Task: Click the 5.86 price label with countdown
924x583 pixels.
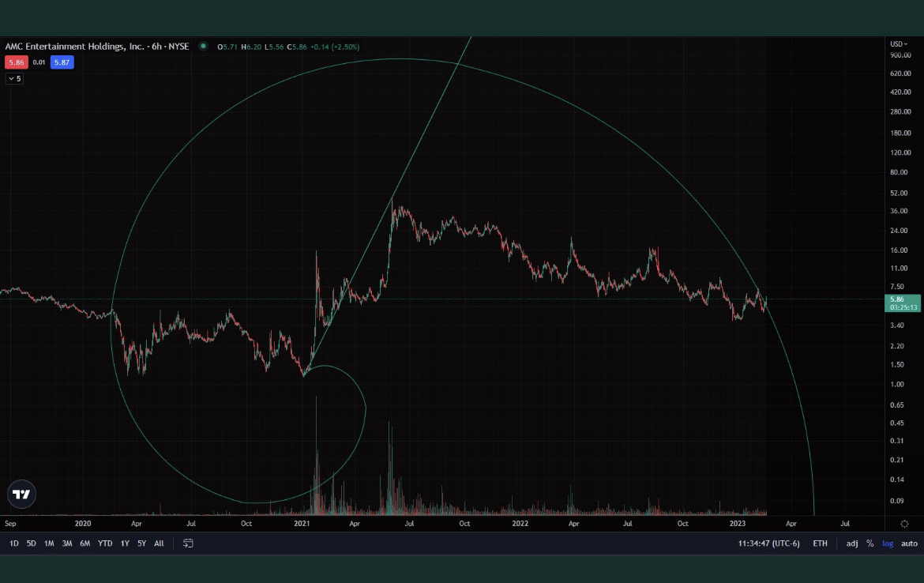Action: pyautogui.click(x=901, y=303)
